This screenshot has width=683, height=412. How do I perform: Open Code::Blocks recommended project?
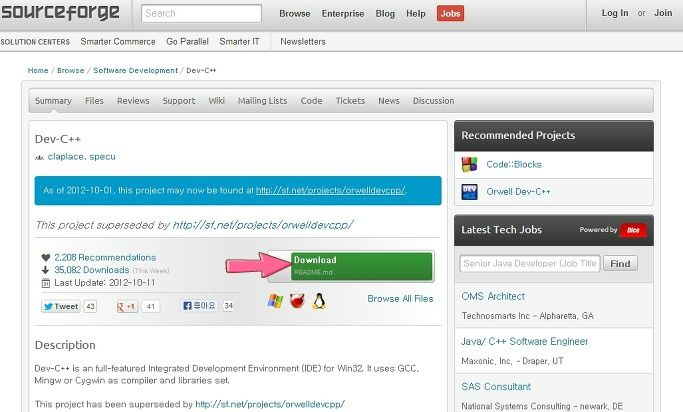coord(514,165)
